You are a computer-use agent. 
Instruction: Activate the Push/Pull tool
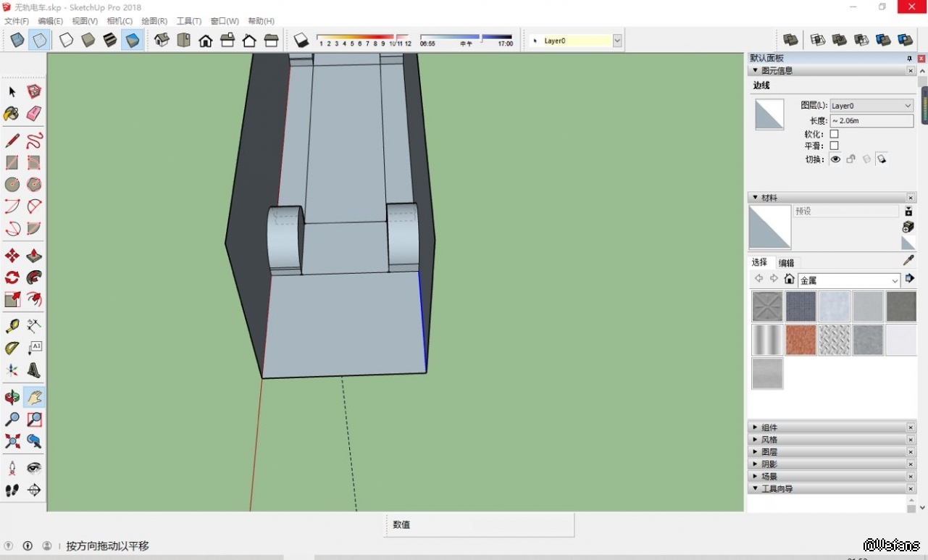pyautogui.click(x=34, y=256)
